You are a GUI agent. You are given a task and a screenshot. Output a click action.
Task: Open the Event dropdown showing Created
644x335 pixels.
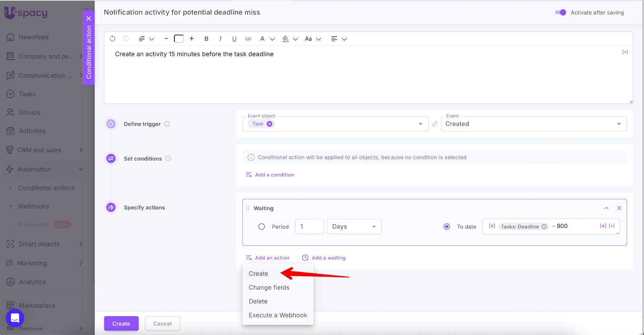pyautogui.click(x=533, y=124)
